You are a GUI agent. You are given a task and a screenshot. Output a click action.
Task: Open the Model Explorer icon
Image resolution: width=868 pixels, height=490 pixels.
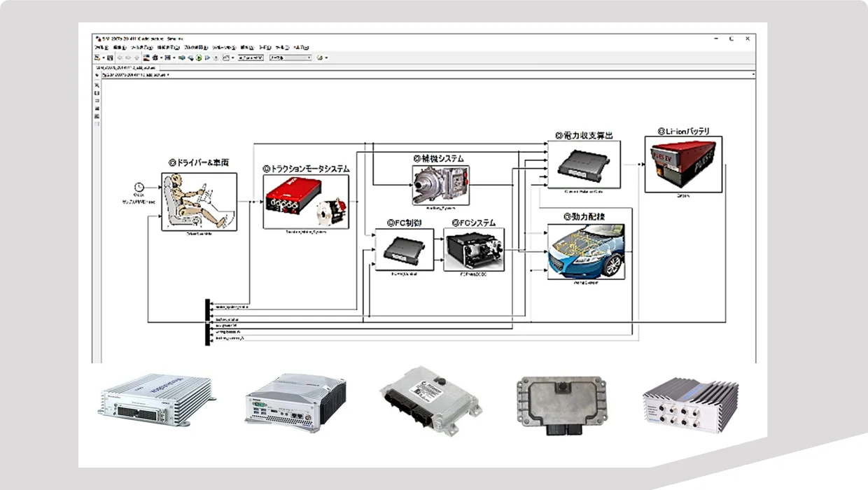pyautogui.click(x=167, y=57)
